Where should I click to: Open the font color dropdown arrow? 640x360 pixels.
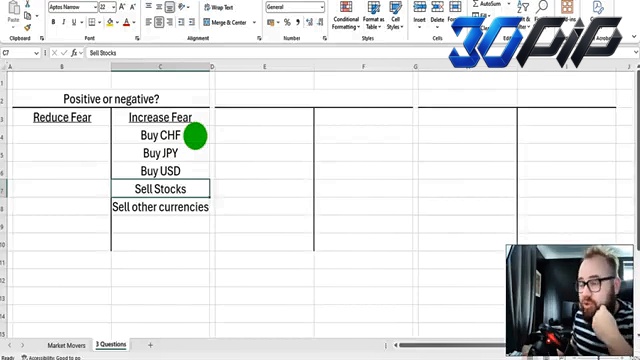[x=134, y=22]
